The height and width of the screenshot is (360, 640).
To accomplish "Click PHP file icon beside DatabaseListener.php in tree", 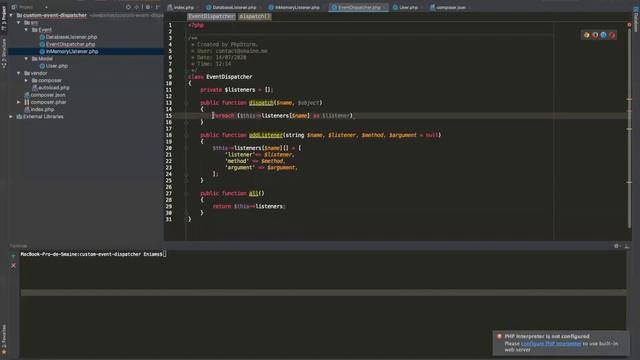I will [x=42, y=37].
